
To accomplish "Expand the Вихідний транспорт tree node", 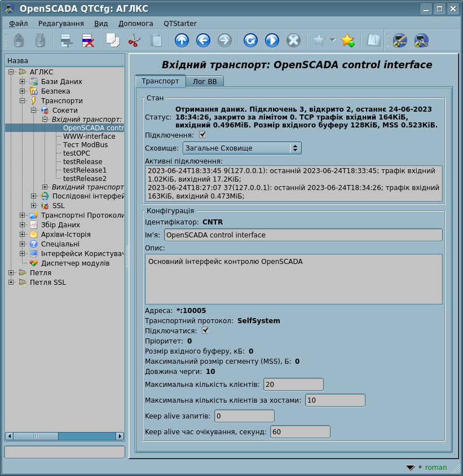I will pyautogui.click(x=45, y=187).
